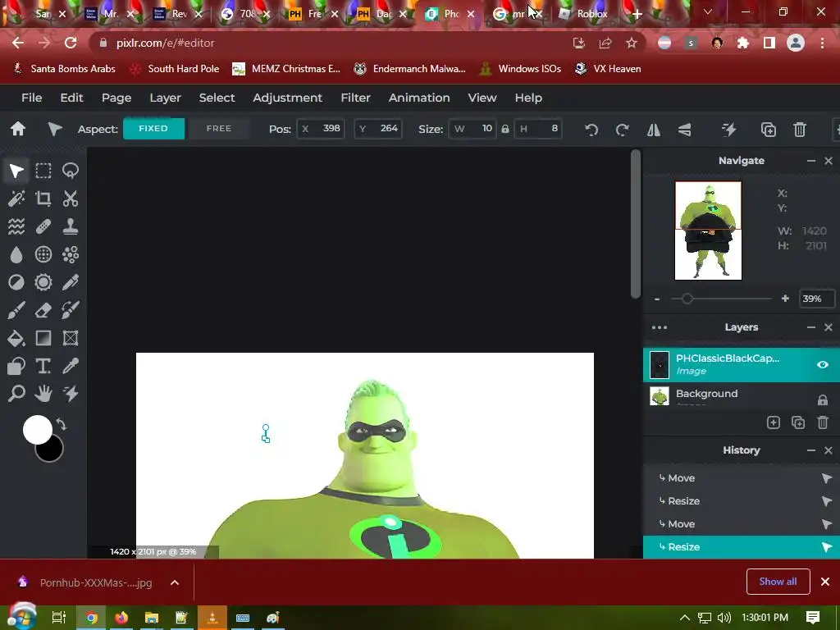Screen dimensions: 840x630
Task: Set Aspect to FIXED
Action: coord(153,129)
